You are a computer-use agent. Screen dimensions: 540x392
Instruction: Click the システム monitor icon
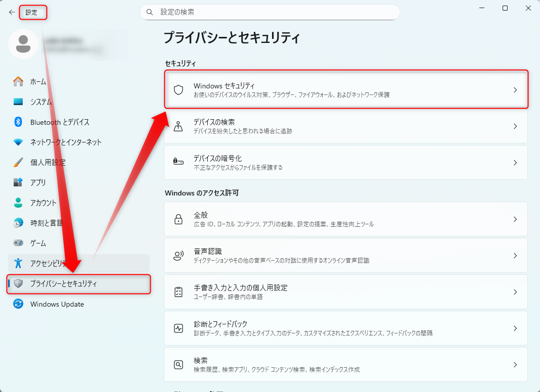tap(18, 102)
